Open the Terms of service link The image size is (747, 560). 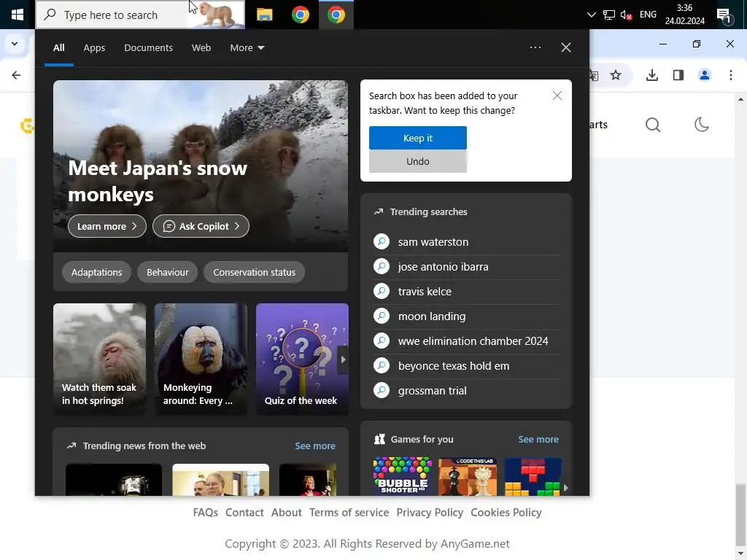click(349, 513)
